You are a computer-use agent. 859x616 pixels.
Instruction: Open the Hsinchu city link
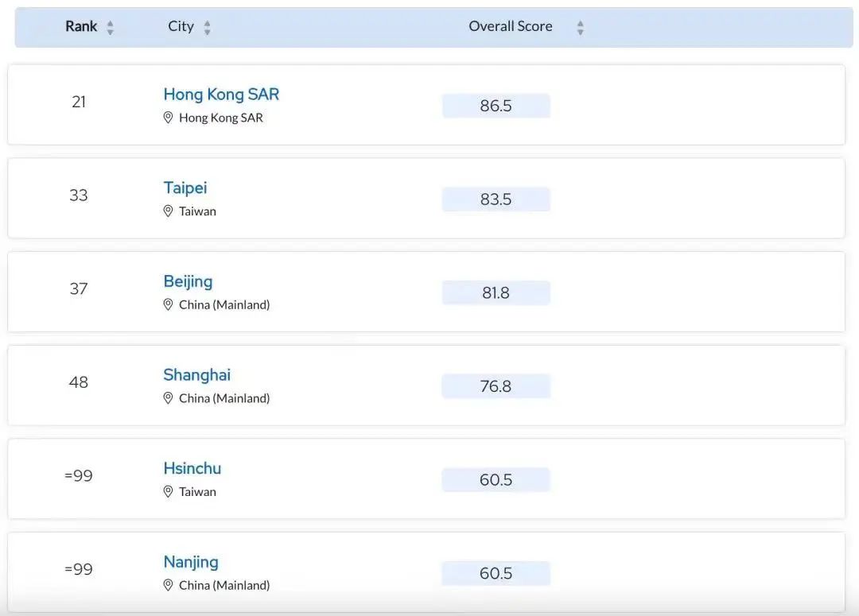coord(192,468)
